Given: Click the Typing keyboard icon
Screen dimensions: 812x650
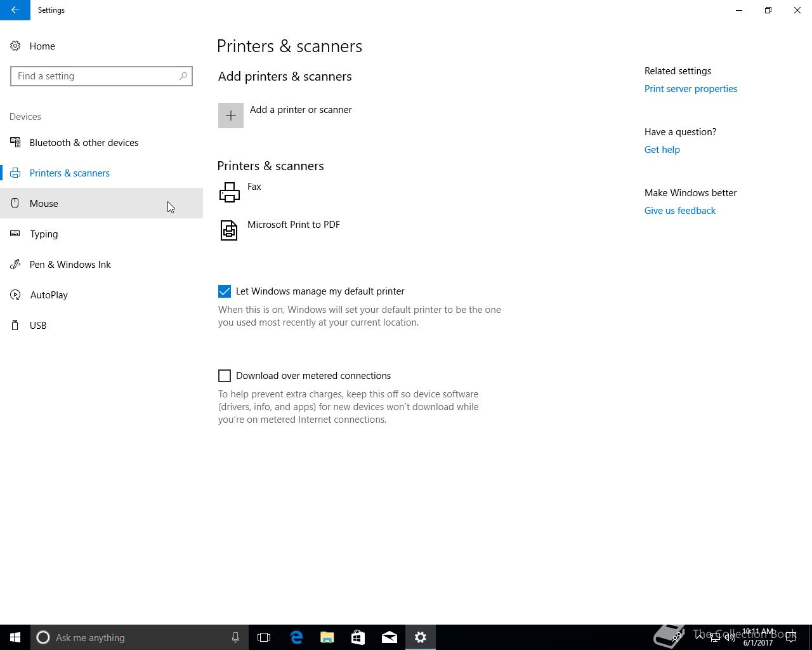Looking at the screenshot, I should (15, 234).
